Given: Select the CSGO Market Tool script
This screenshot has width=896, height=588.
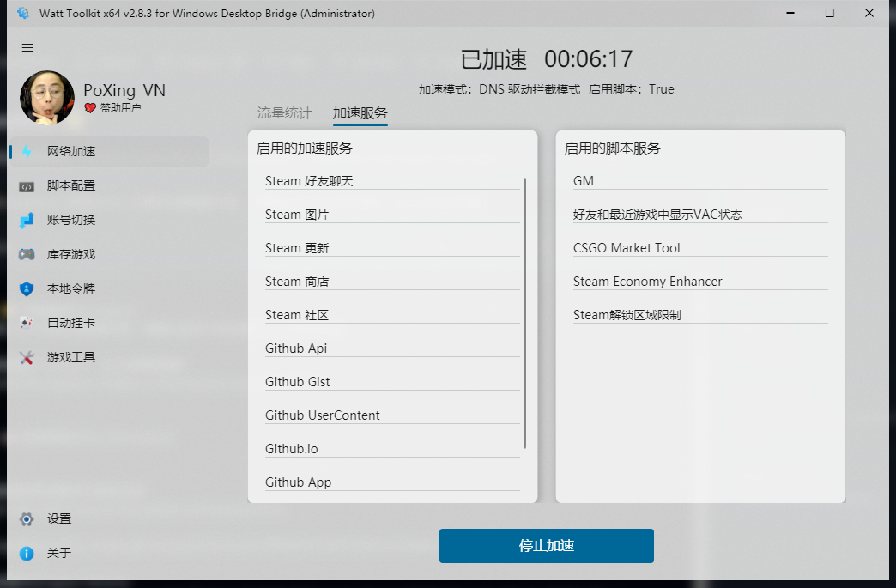Looking at the screenshot, I should pos(700,248).
